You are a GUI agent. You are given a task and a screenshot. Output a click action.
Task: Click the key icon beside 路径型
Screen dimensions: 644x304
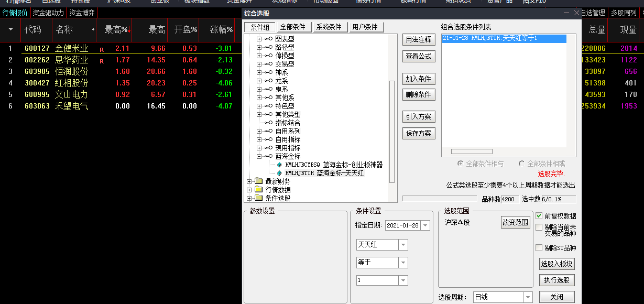coord(269,47)
